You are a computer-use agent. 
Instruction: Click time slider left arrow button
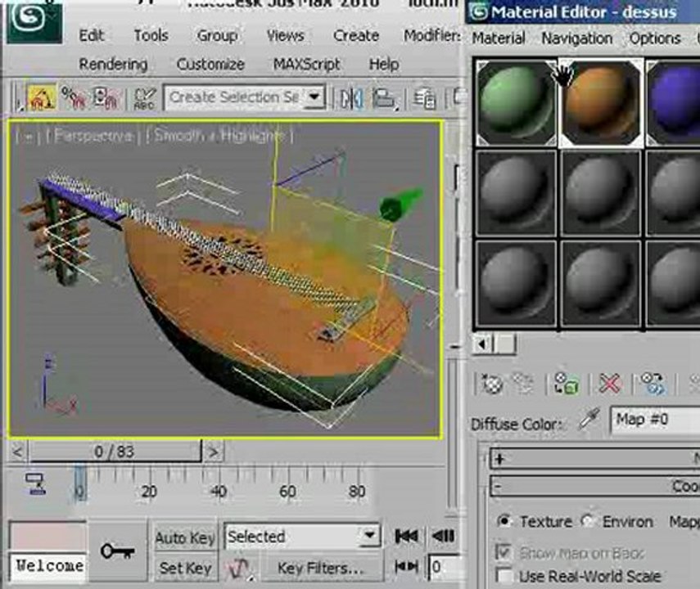tap(17, 452)
